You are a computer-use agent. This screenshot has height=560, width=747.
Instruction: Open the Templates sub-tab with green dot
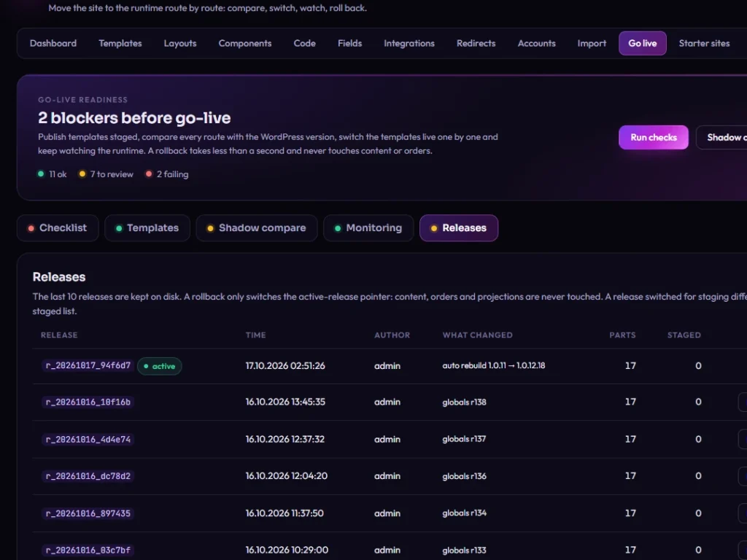point(147,228)
